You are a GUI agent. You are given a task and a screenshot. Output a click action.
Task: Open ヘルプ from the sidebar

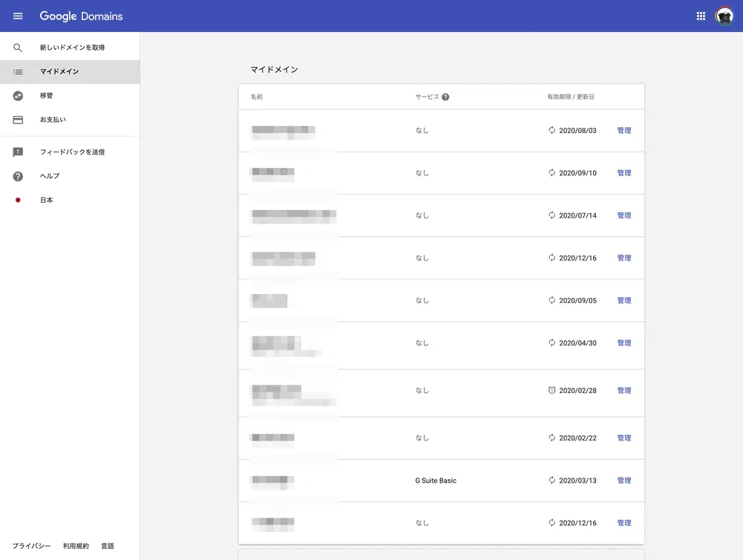pos(50,176)
